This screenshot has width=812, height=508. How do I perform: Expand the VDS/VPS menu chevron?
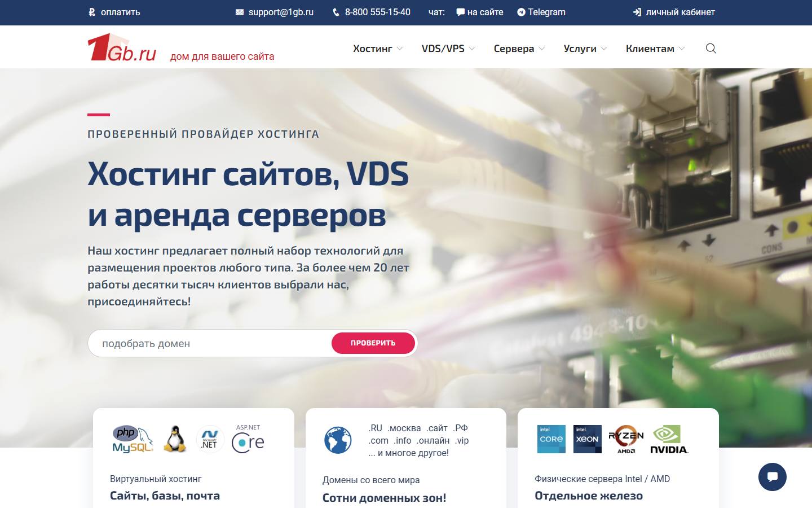click(x=472, y=49)
